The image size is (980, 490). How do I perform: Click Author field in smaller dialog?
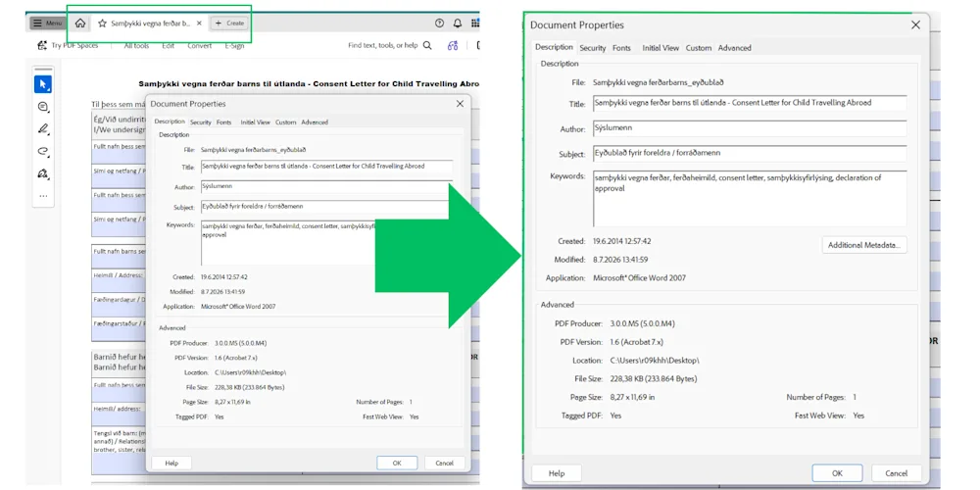click(327, 187)
